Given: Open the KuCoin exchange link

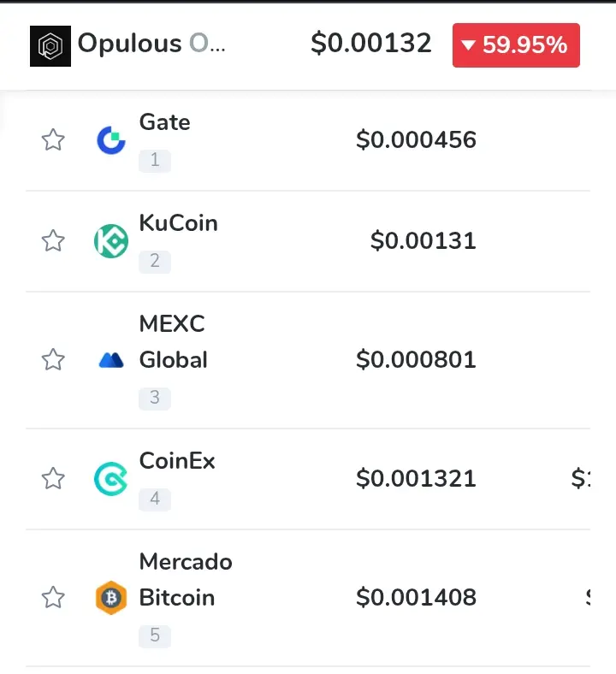Looking at the screenshot, I should 179,223.
